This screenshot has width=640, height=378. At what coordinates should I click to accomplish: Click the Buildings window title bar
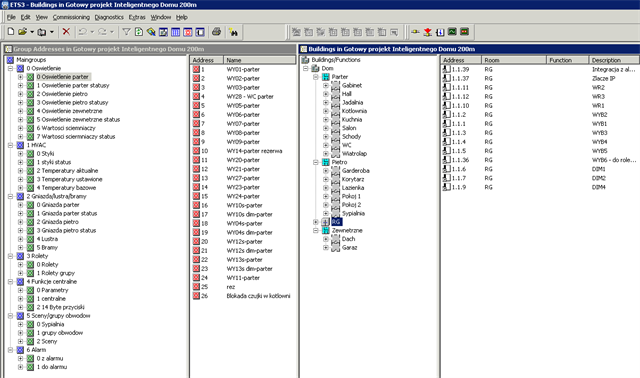click(x=469, y=49)
